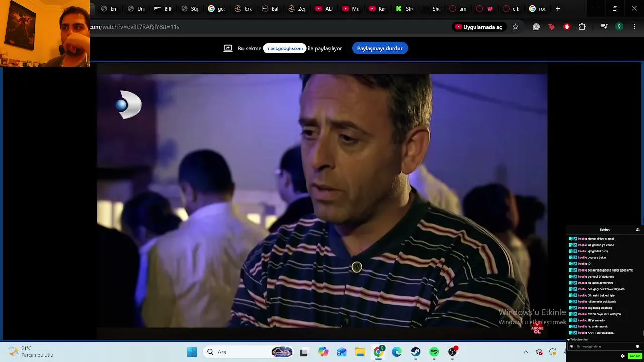Click the chat message 'hızlandır morruk'
The image size is (644, 362).
(598, 327)
